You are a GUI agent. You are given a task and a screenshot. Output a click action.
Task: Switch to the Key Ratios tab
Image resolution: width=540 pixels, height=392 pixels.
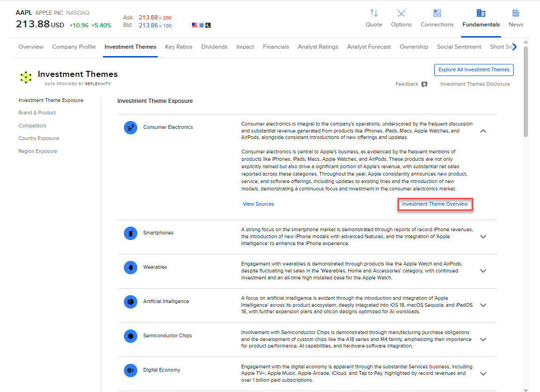pyautogui.click(x=179, y=47)
